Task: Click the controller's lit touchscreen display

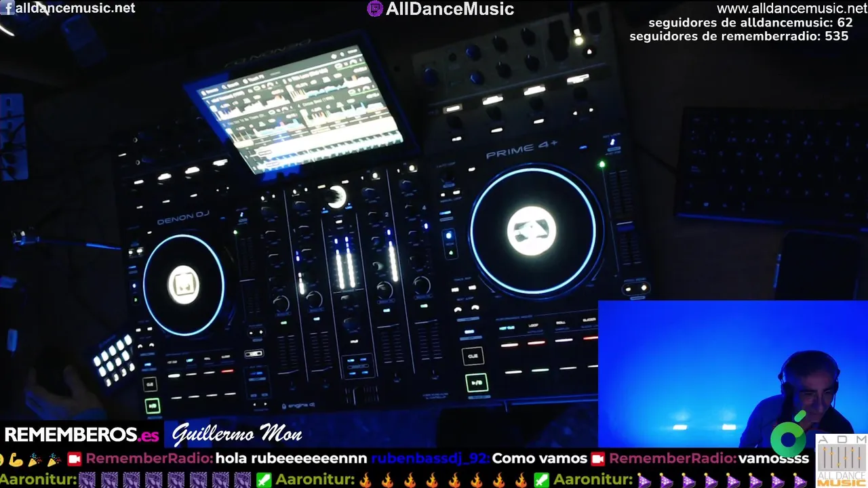Action: pyautogui.click(x=300, y=108)
